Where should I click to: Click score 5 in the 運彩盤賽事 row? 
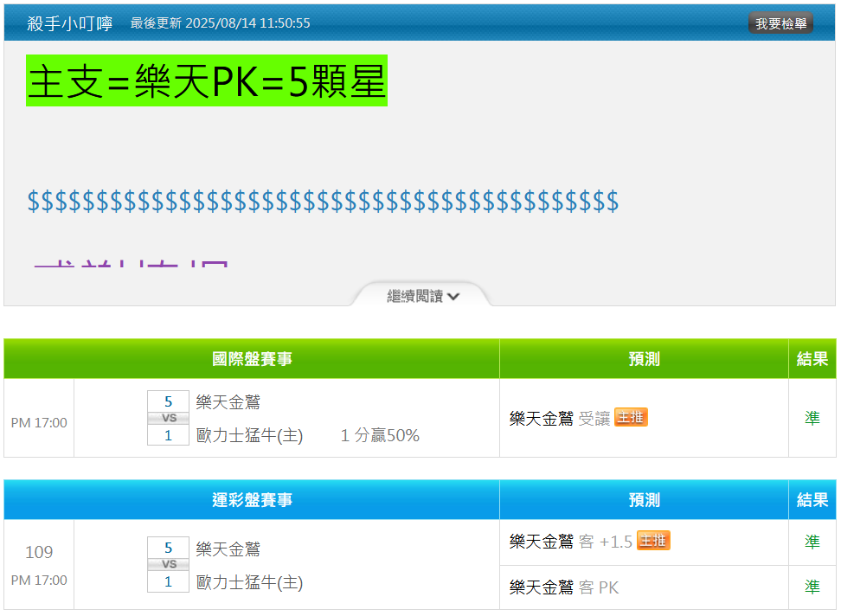(169, 548)
